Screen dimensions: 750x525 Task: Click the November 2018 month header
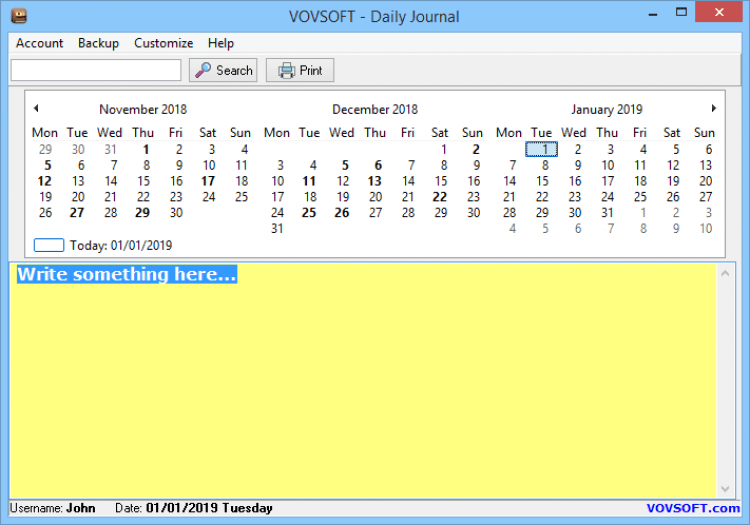click(x=142, y=110)
